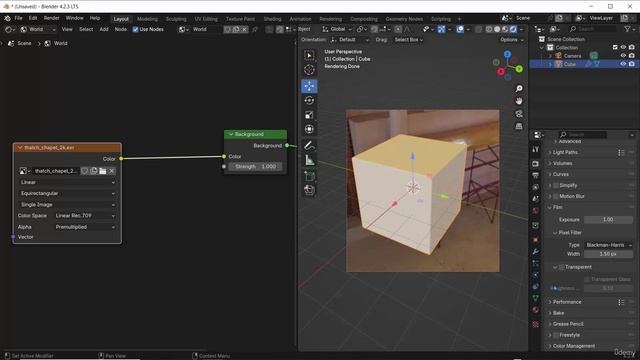This screenshot has width=640, height=360.
Task: Disable Cube render via camera icon in outliner
Action: pyautogui.click(x=632, y=64)
